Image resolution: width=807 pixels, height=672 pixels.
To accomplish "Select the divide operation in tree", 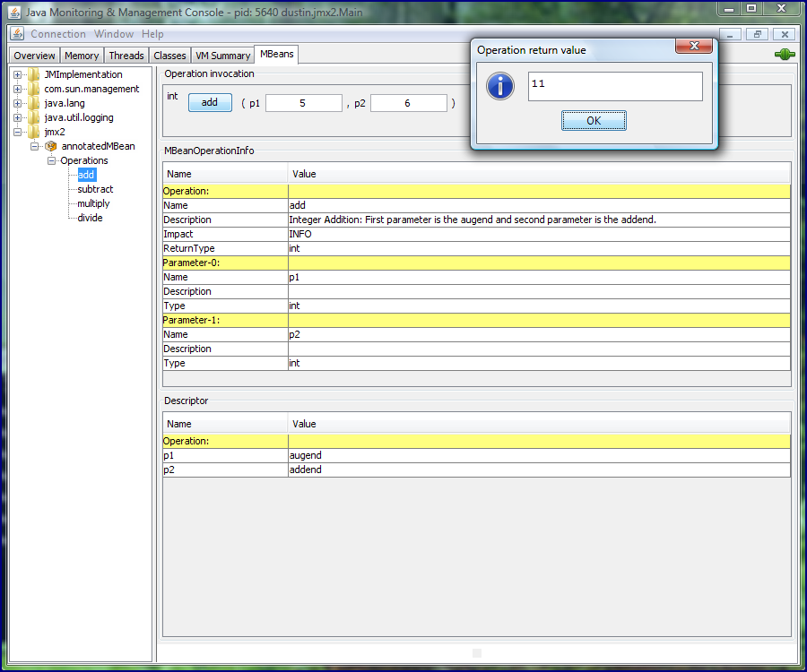I will (90, 218).
